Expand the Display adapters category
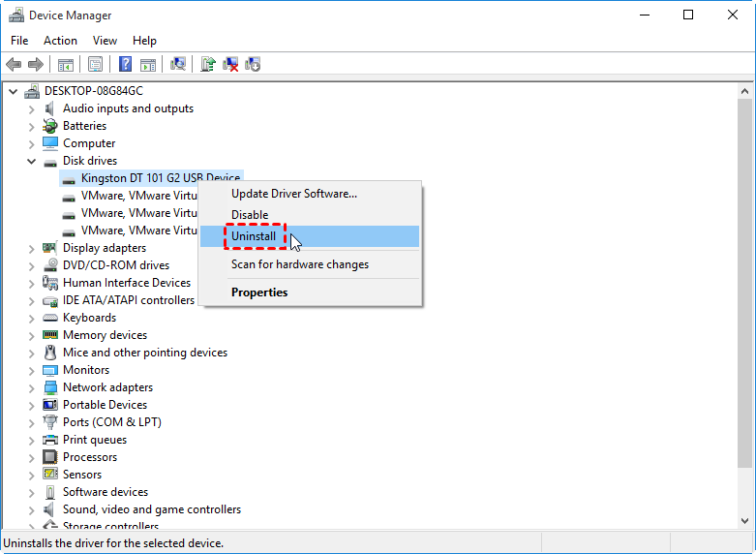 32,249
